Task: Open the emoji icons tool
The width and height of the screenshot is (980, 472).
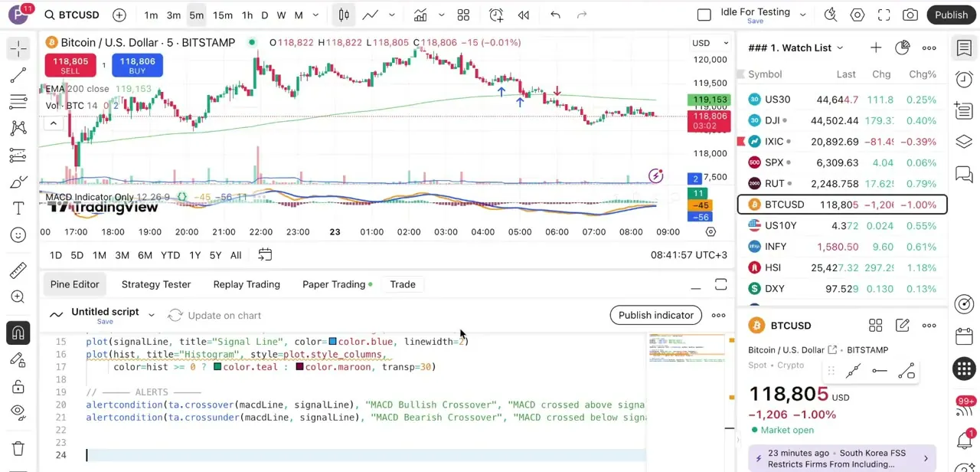Action: click(18, 235)
